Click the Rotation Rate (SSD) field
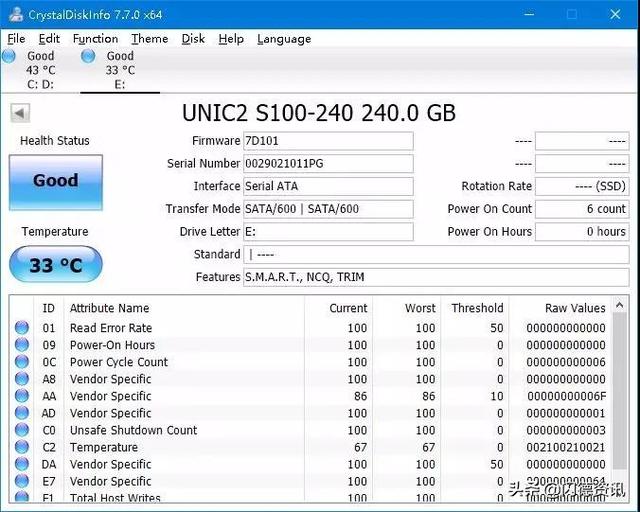 point(582,186)
